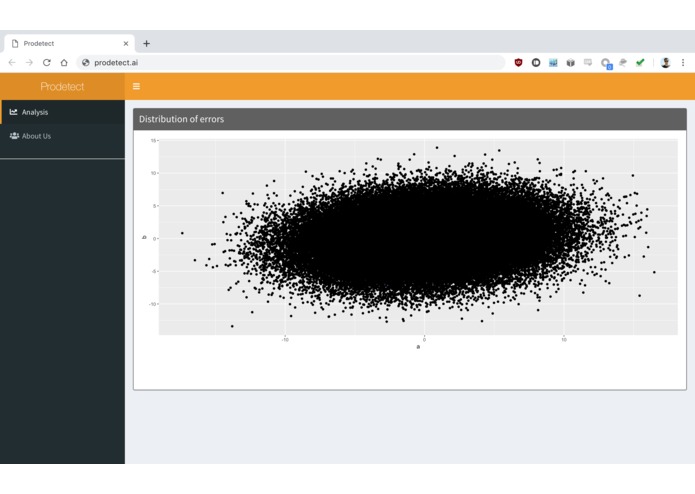Screen dimensions: 695x494
Task: Open the user profile avatar
Action: pyautogui.click(x=665, y=62)
